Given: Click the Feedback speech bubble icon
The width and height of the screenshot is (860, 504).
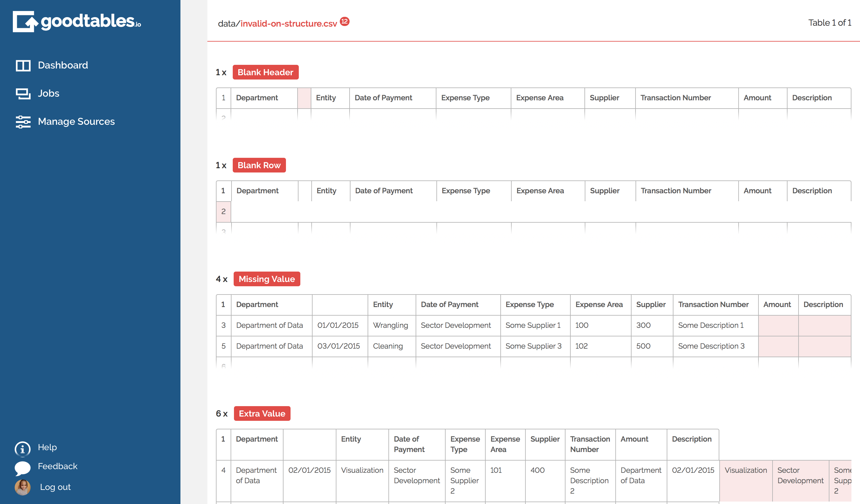Looking at the screenshot, I should (x=23, y=468).
